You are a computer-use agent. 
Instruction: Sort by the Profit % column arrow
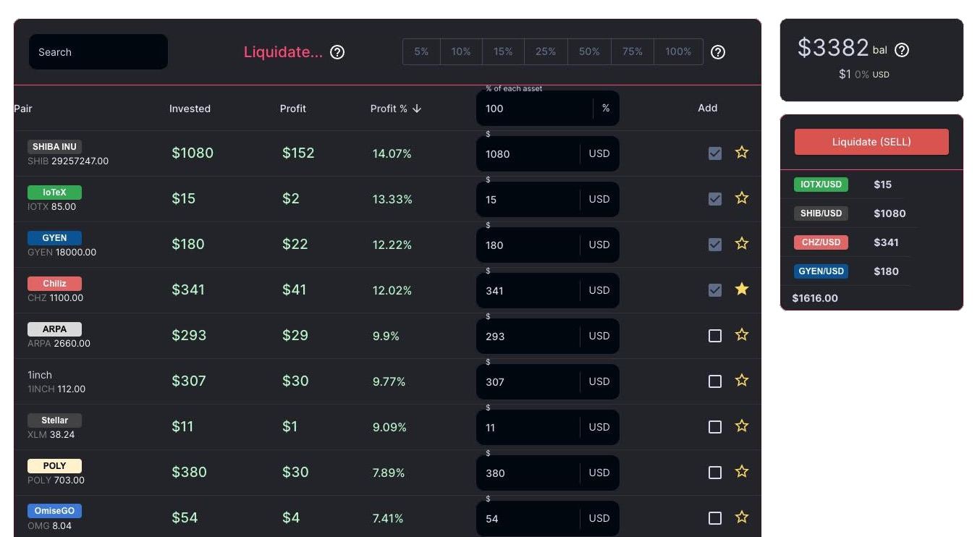click(417, 109)
